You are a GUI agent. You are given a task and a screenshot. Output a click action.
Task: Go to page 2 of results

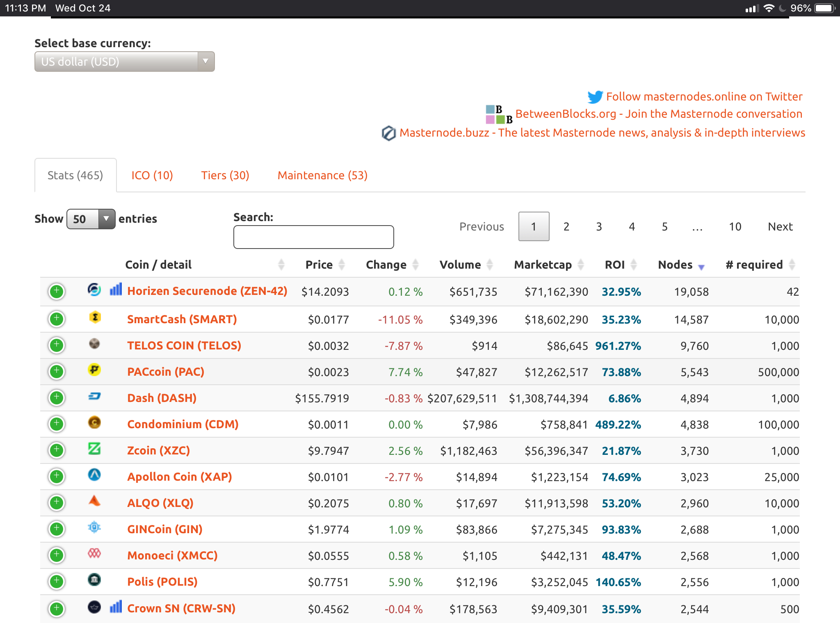pos(566,227)
